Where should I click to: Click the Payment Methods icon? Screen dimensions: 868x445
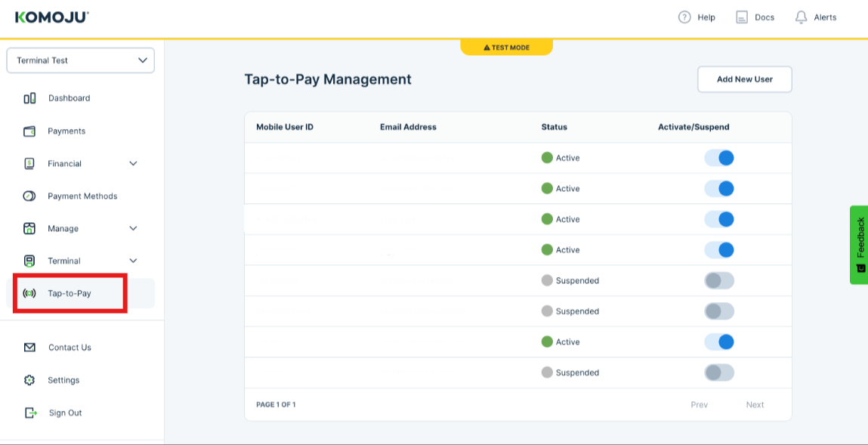coord(29,196)
